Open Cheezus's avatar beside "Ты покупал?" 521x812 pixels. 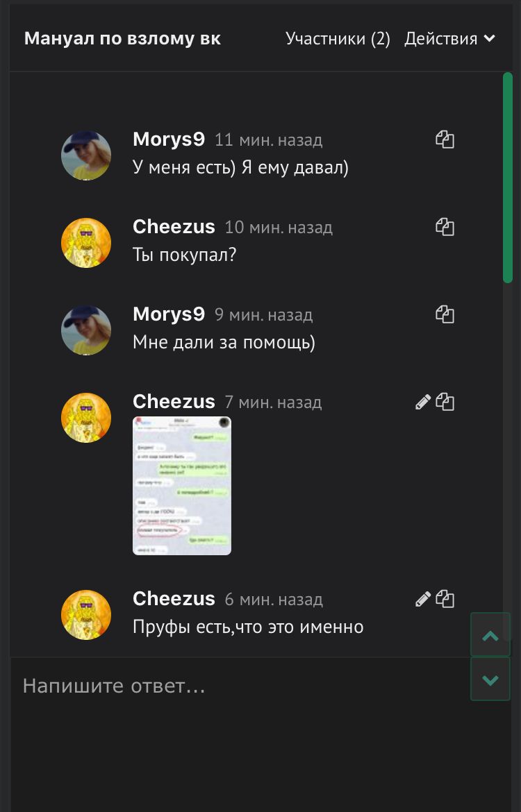tap(86, 243)
